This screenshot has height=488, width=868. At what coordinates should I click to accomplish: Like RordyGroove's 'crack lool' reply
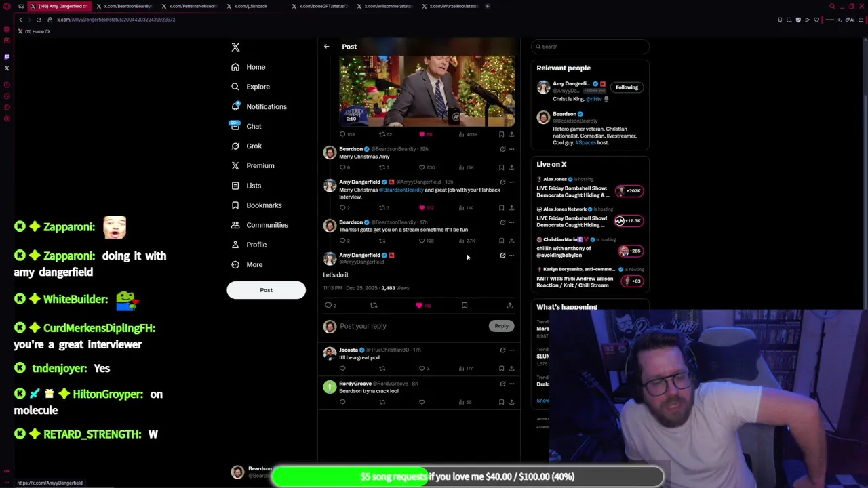pos(422,402)
